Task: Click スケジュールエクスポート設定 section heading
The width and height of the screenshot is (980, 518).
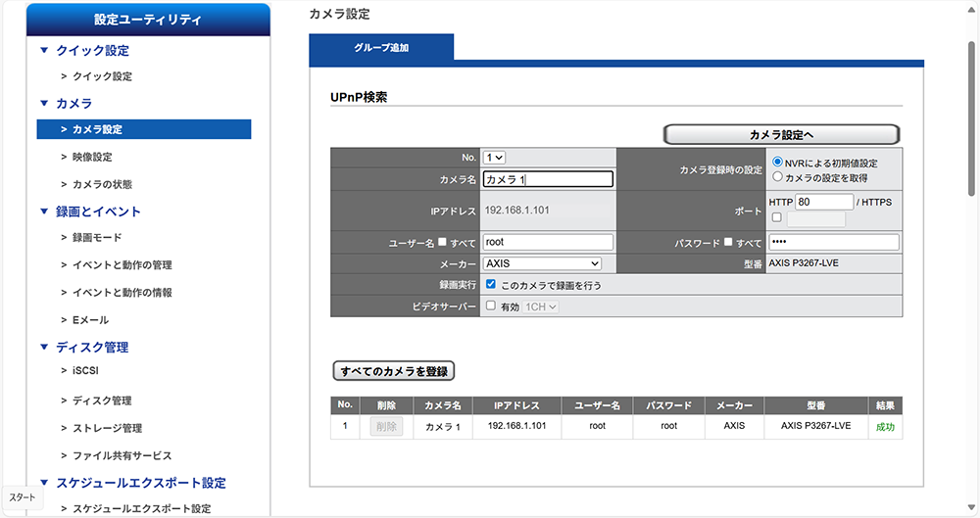Action: click(x=141, y=483)
